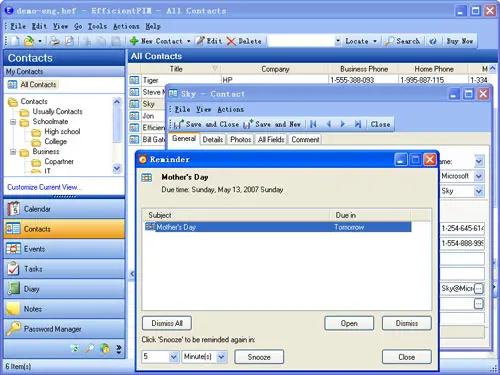The width and height of the screenshot is (500, 375).
Task: Click the Snooze button
Action: tap(259, 357)
